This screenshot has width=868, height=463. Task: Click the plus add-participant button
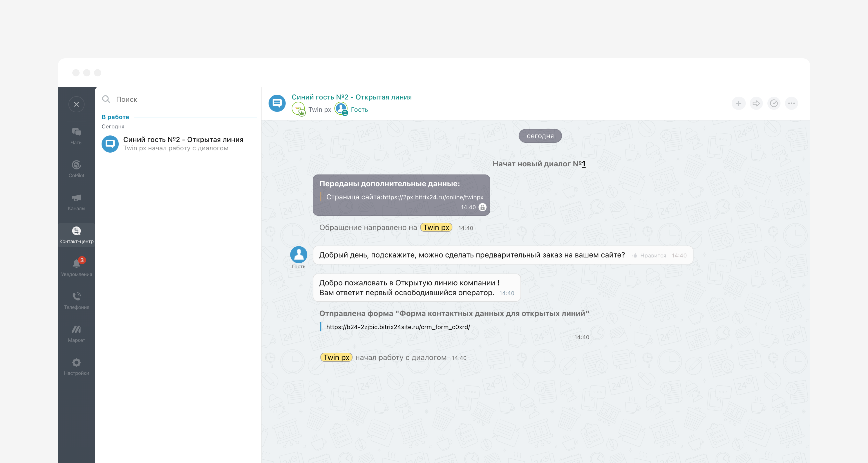pyautogui.click(x=738, y=104)
